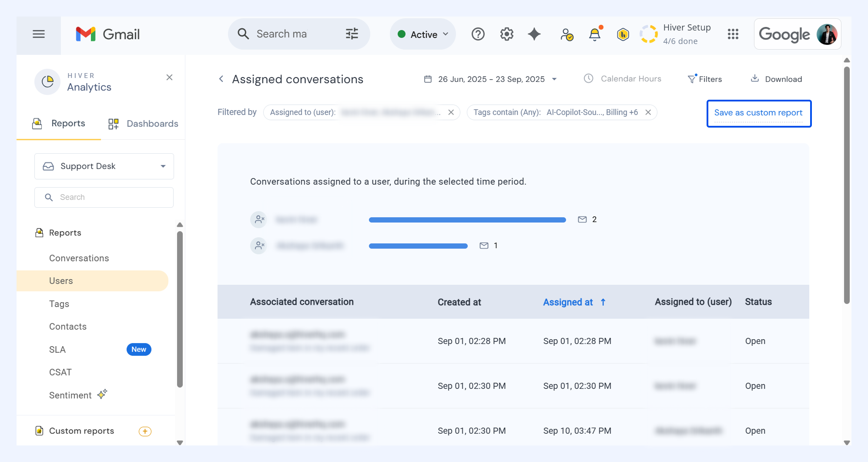Remove the Assigned to (user) filter
The width and height of the screenshot is (868, 462).
(451, 112)
